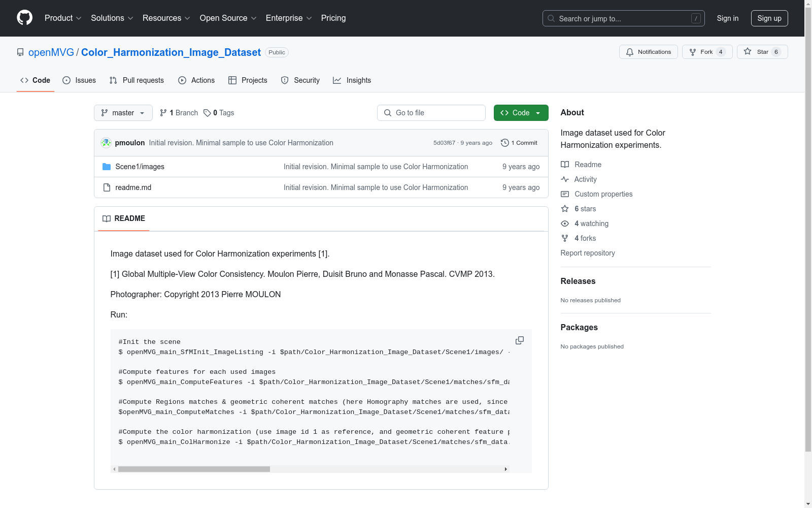
Task: Open pmoulon's avatar profile
Action: point(106,143)
